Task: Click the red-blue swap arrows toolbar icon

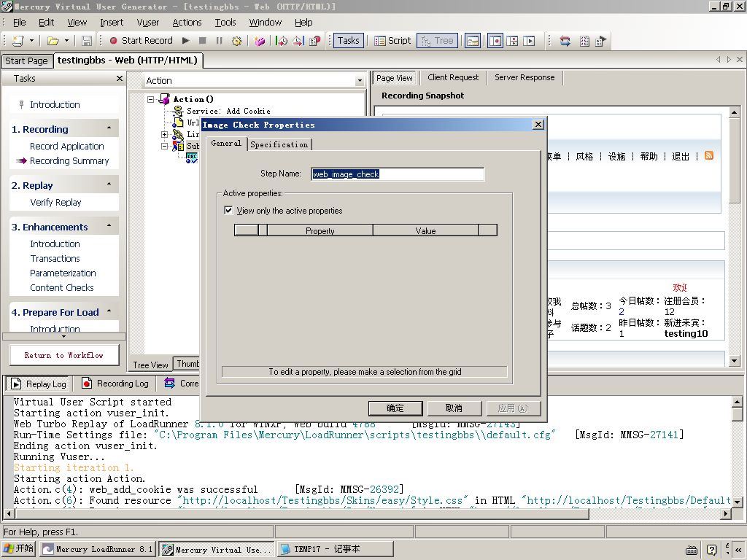Action: (565, 41)
